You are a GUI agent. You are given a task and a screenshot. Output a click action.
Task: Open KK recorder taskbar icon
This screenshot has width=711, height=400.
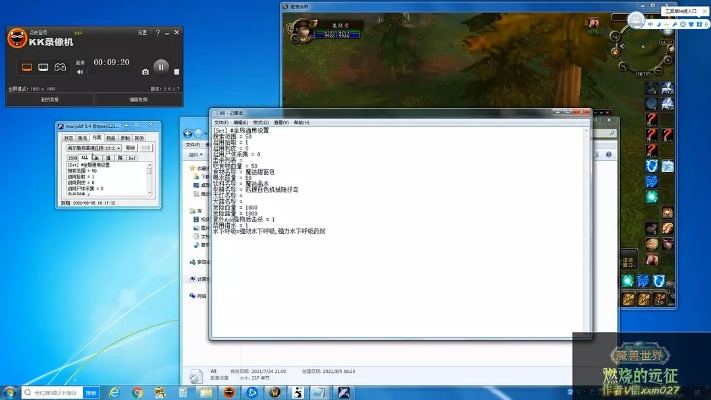coord(229,392)
